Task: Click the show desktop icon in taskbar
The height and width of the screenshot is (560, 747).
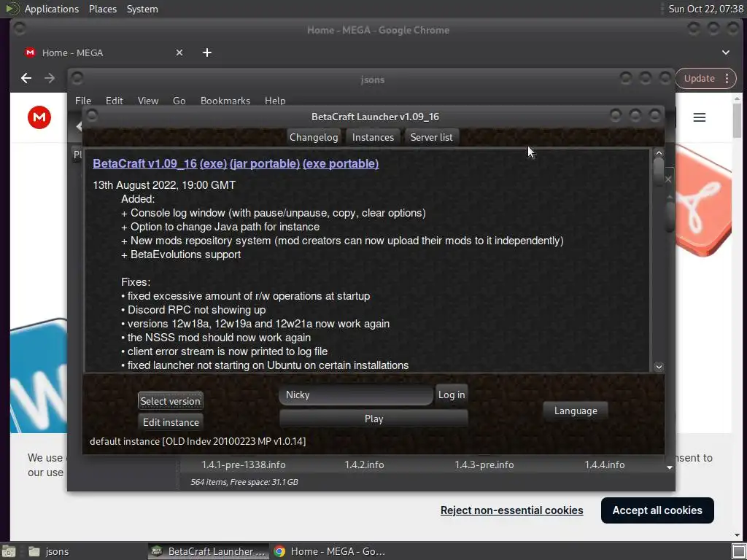Action: 9,551
